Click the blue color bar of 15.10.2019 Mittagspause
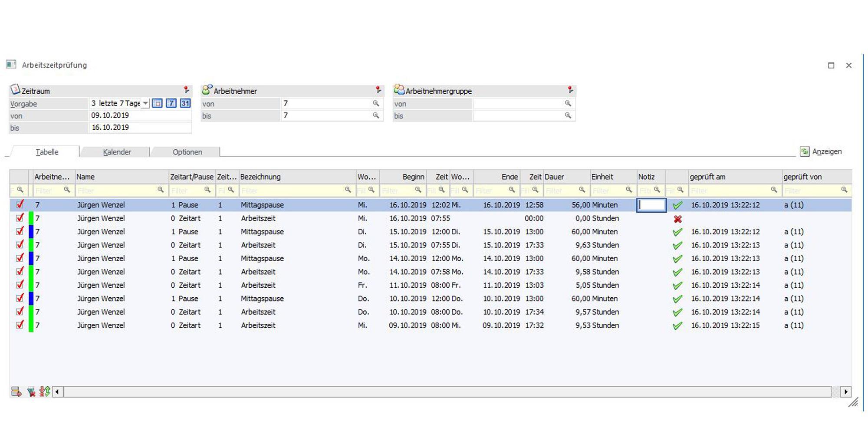This screenshot has height=434, width=868. tap(31, 231)
